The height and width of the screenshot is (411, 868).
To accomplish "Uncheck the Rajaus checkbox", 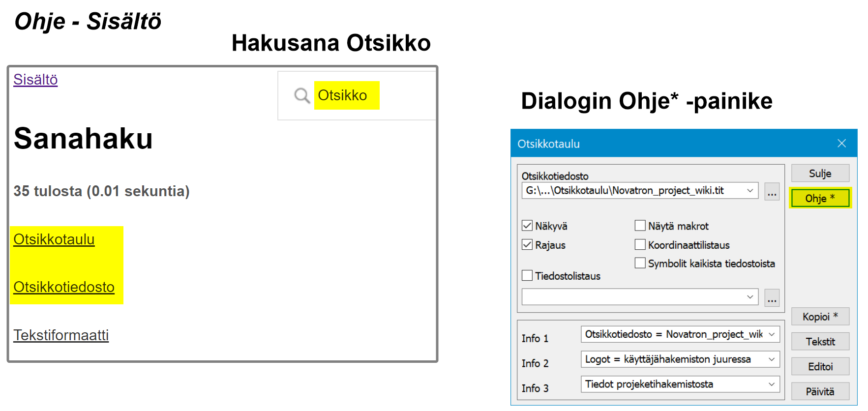I will [x=527, y=245].
